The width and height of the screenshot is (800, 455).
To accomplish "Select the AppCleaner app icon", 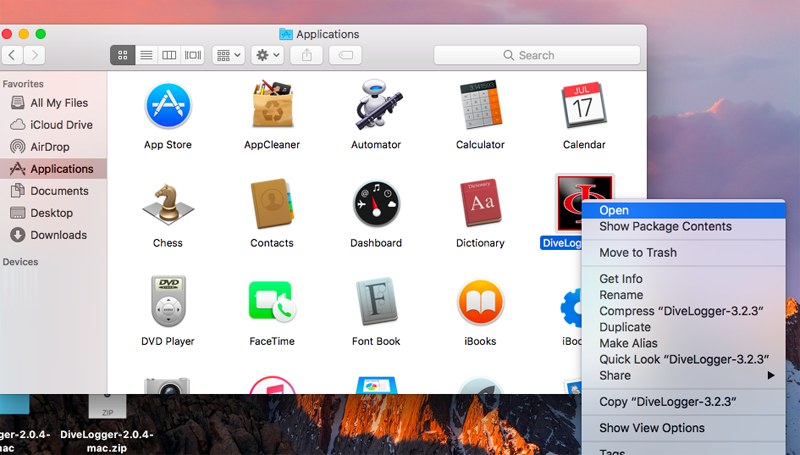I will coord(272,105).
